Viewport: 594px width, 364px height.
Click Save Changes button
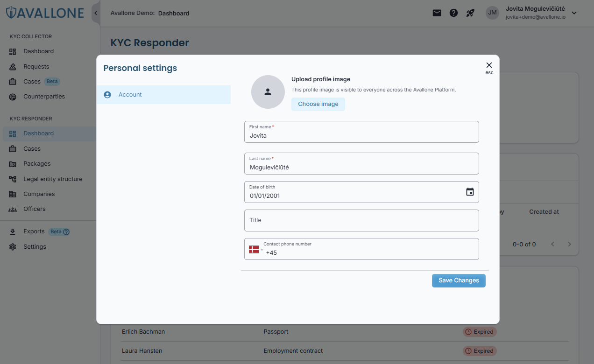[459, 280]
